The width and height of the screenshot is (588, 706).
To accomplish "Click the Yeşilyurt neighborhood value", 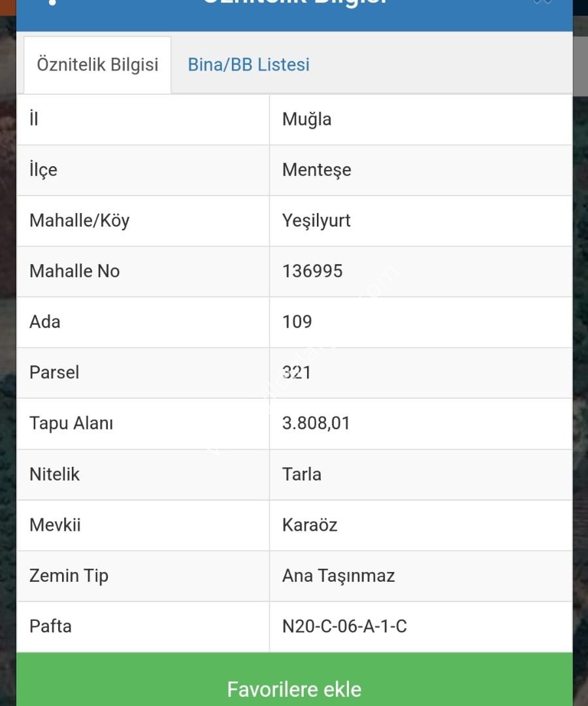I will [316, 221].
